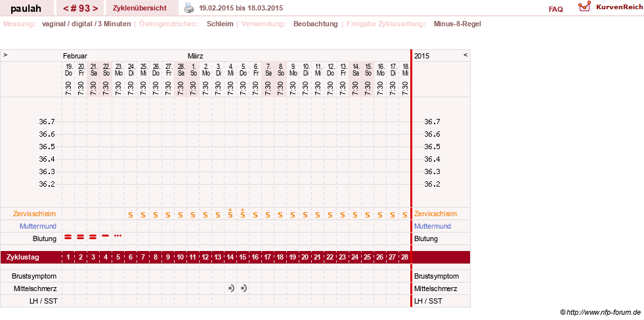The height and width of the screenshot is (320, 644).
Task: Click the S+ cervical mucus symbol on day 14
Action: [230, 213]
